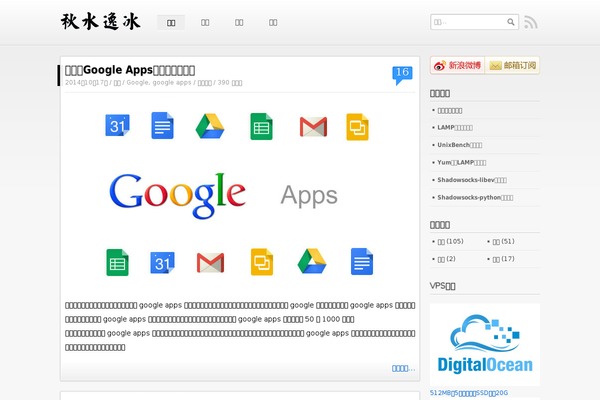Click the Sheets icon in the lower icon row
Screen dimensions: 600x400
tap(117, 263)
